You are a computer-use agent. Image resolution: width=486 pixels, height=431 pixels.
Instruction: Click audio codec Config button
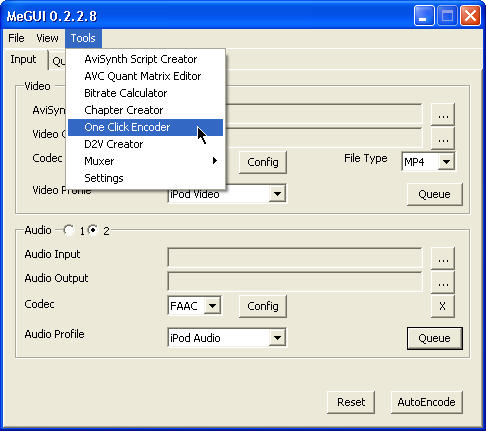pos(263,306)
